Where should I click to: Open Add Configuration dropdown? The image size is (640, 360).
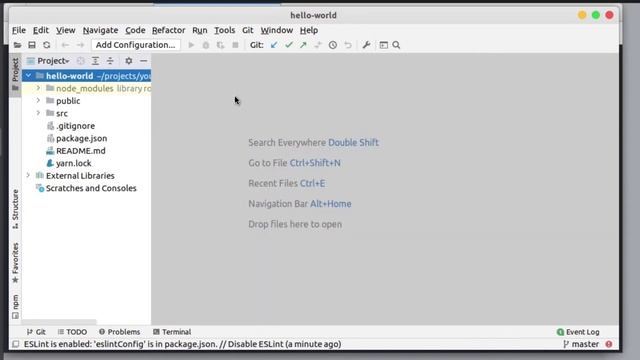(x=136, y=45)
